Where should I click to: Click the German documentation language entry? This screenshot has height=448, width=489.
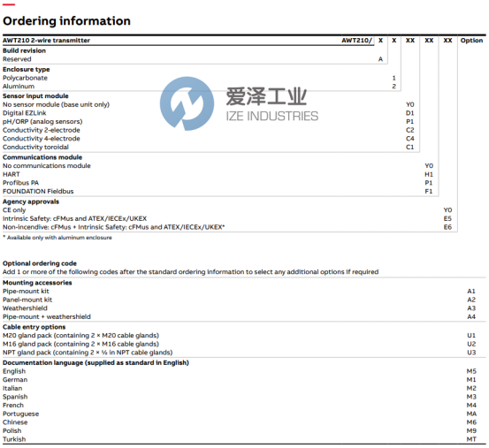click(15, 380)
